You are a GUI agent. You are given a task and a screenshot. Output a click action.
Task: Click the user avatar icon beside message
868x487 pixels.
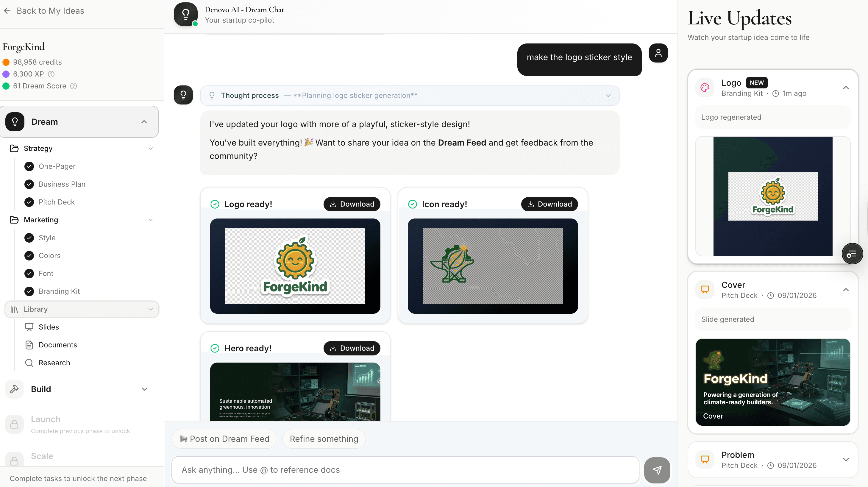click(x=658, y=53)
